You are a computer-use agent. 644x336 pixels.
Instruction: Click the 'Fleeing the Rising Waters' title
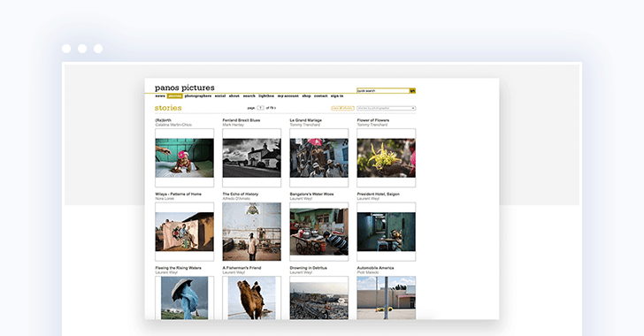click(179, 268)
